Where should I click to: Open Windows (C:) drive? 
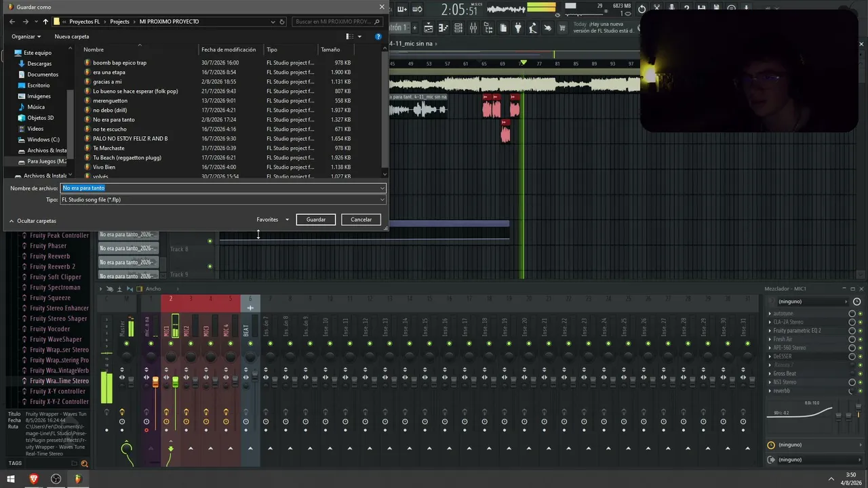tap(43, 140)
